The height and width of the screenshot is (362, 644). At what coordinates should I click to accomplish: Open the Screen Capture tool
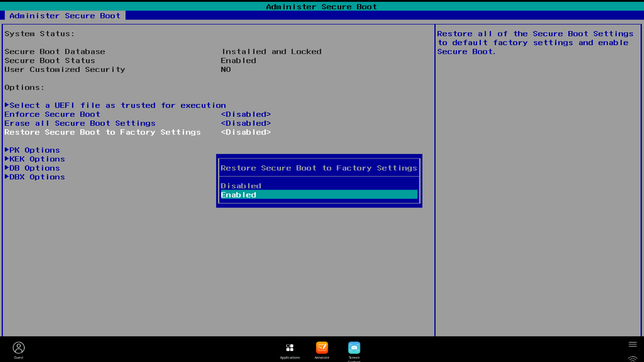click(x=354, y=348)
